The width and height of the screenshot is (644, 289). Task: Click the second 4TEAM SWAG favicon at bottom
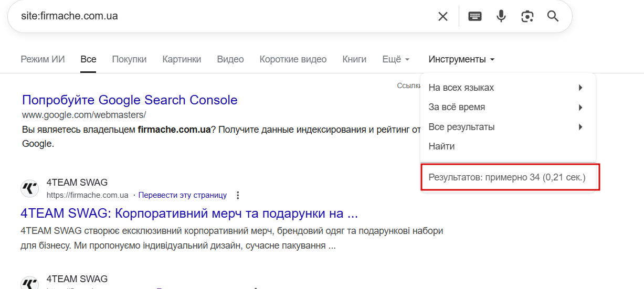(30, 283)
